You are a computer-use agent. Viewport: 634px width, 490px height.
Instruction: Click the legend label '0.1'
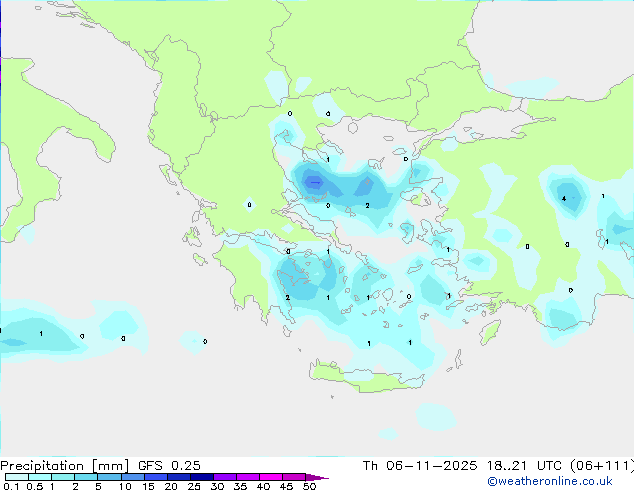(11, 486)
